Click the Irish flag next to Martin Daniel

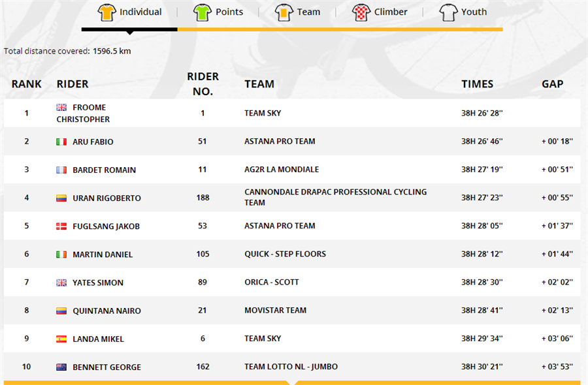coord(61,254)
